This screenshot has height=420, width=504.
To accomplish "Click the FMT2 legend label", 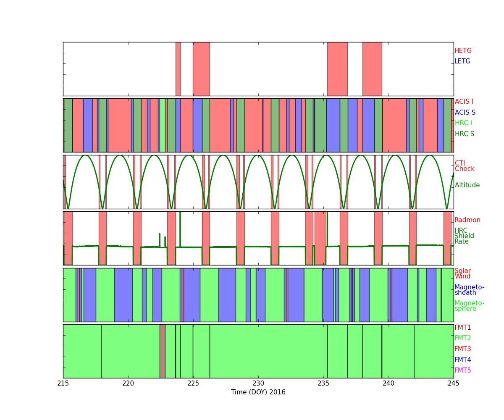I will pos(462,338).
